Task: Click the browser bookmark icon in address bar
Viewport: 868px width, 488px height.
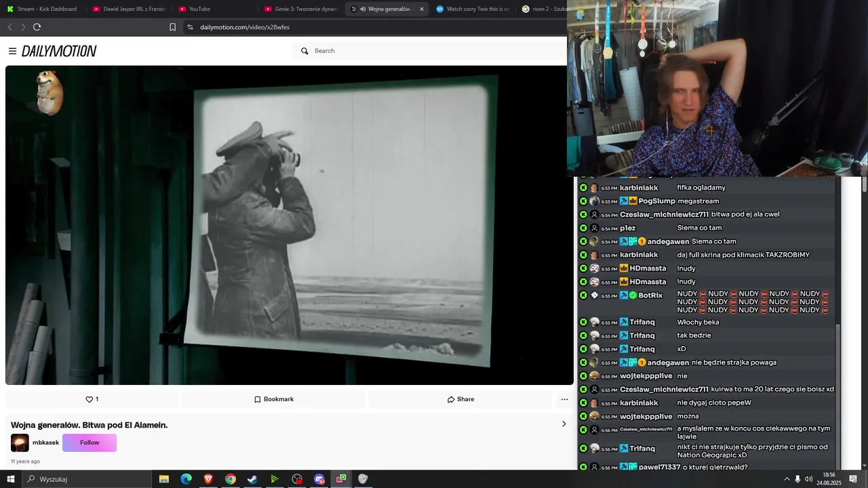Action: (x=172, y=27)
